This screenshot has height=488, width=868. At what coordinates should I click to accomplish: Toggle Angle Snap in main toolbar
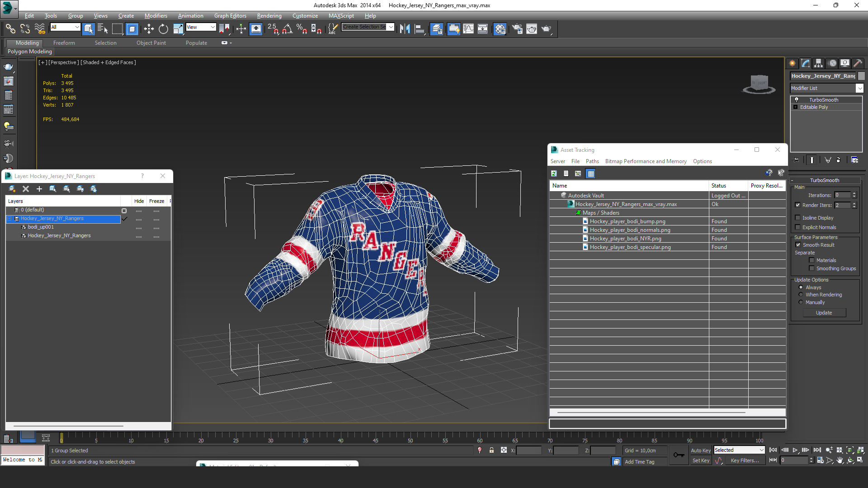click(x=287, y=29)
